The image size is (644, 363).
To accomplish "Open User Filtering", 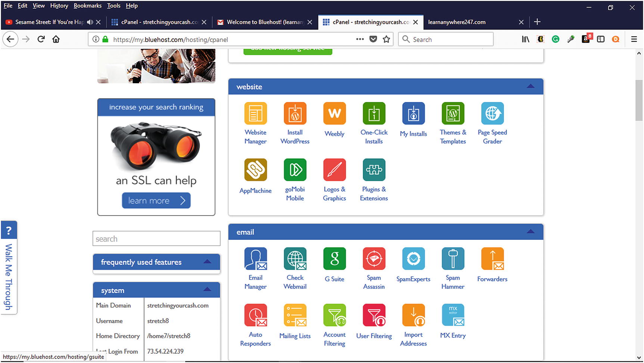I will tap(374, 316).
